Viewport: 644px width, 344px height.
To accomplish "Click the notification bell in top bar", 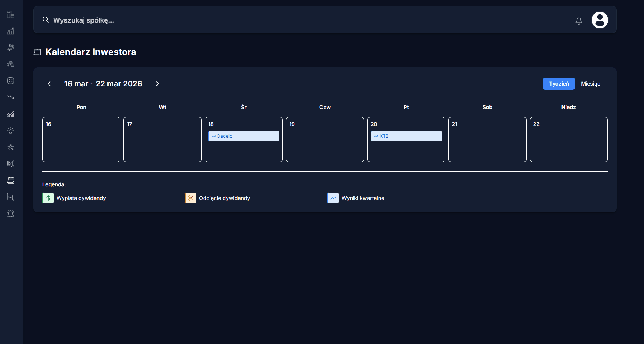I will click(579, 21).
